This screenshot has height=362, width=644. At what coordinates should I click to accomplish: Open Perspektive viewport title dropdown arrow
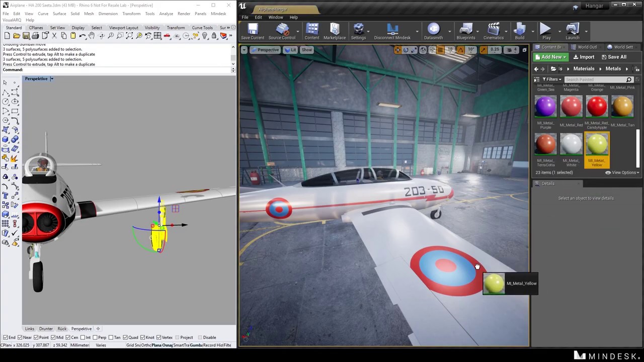point(51,78)
